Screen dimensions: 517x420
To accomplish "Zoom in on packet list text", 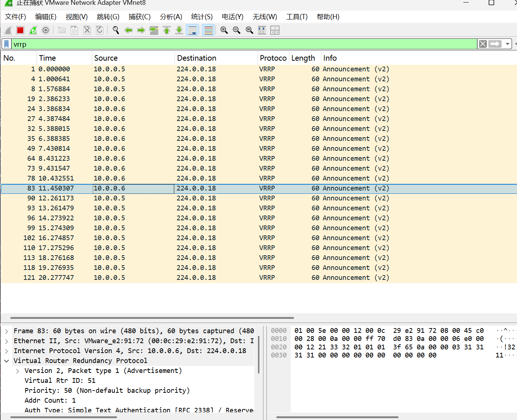I will [x=224, y=30].
